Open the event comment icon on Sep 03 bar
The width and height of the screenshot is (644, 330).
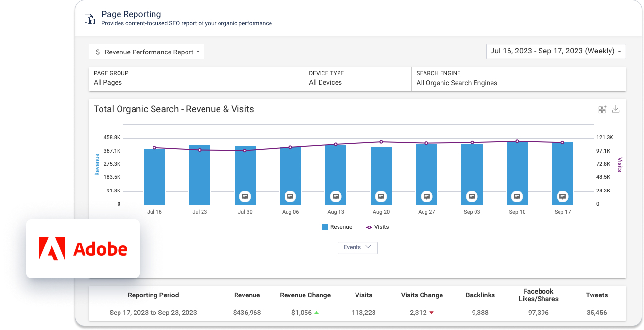472,196
